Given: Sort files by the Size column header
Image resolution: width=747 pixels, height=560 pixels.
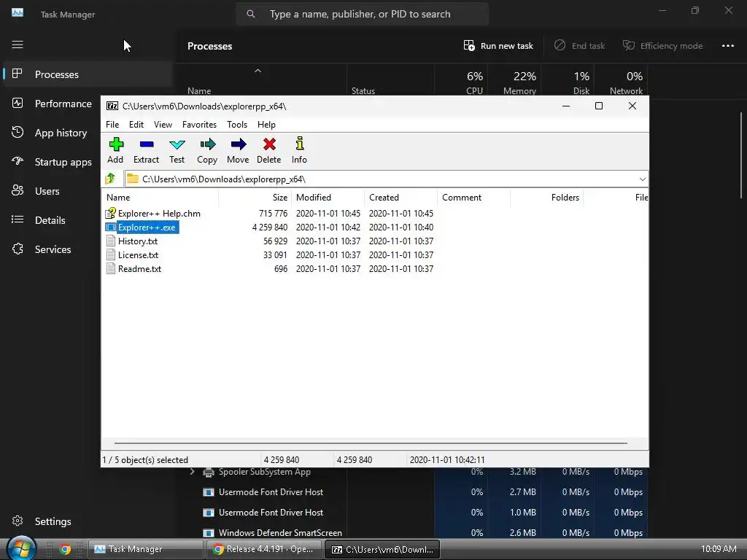Looking at the screenshot, I should point(255,197).
